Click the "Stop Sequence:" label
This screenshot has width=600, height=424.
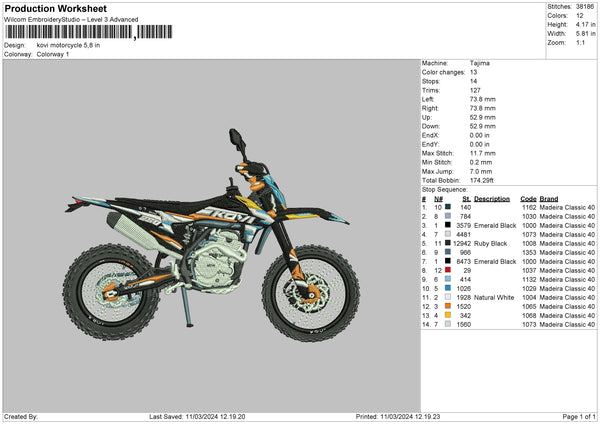(x=445, y=190)
